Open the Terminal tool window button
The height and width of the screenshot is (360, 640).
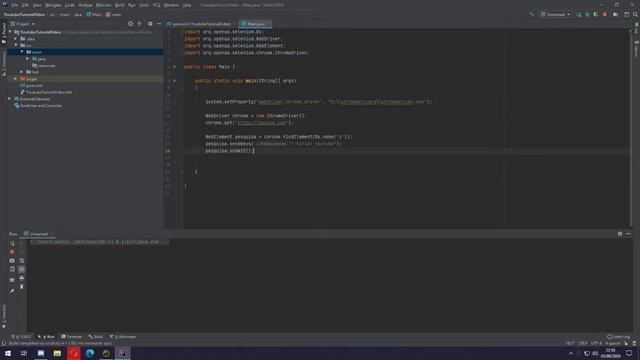pos(72,337)
